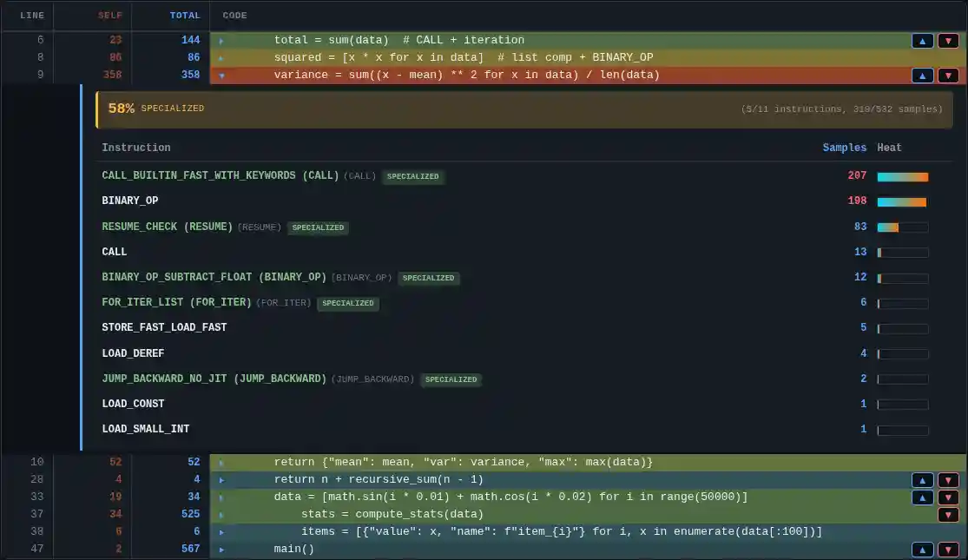Click the red down-arrow on the main() line
This screenshot has height=560, width=968.
coord(948,549)
